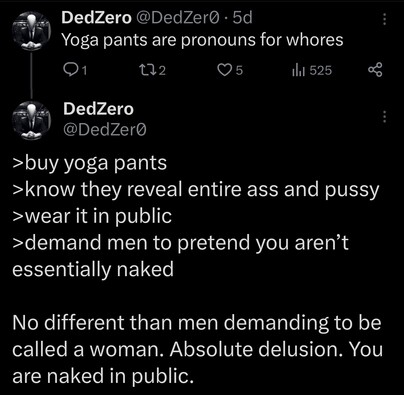404x395 pixels.
Task: Click the @DedZer0 handle under the lower name
Action: click(x=105, y=130)
